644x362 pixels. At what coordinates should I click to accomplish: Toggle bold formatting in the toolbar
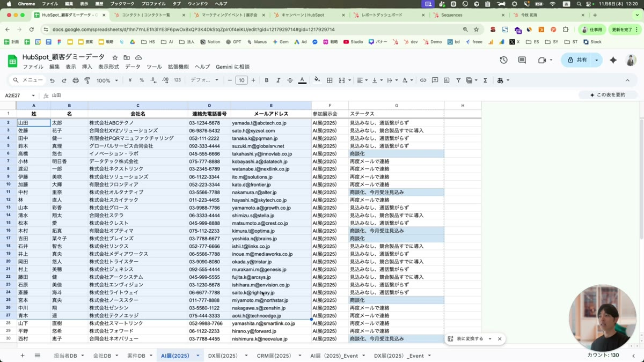(267, 80)
